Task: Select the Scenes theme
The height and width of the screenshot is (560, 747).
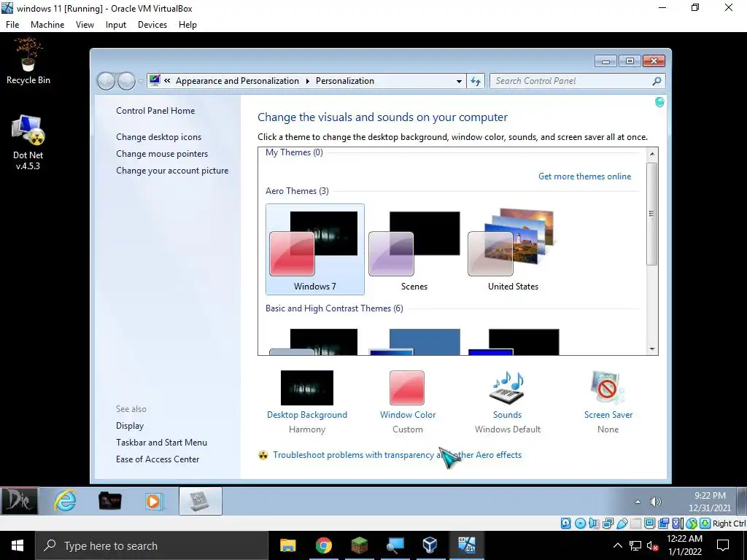Action: click(414, 249)
